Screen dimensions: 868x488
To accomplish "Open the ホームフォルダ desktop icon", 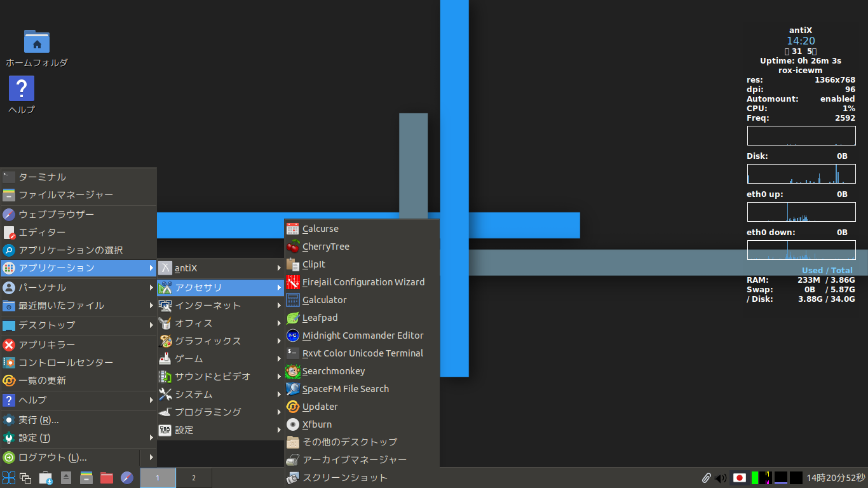I will tap(37, 48).
